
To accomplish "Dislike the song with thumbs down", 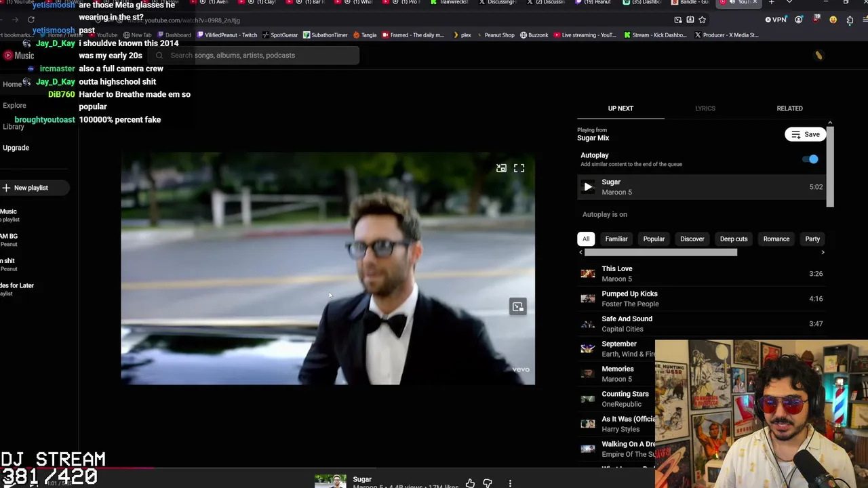I will [488, 483].
